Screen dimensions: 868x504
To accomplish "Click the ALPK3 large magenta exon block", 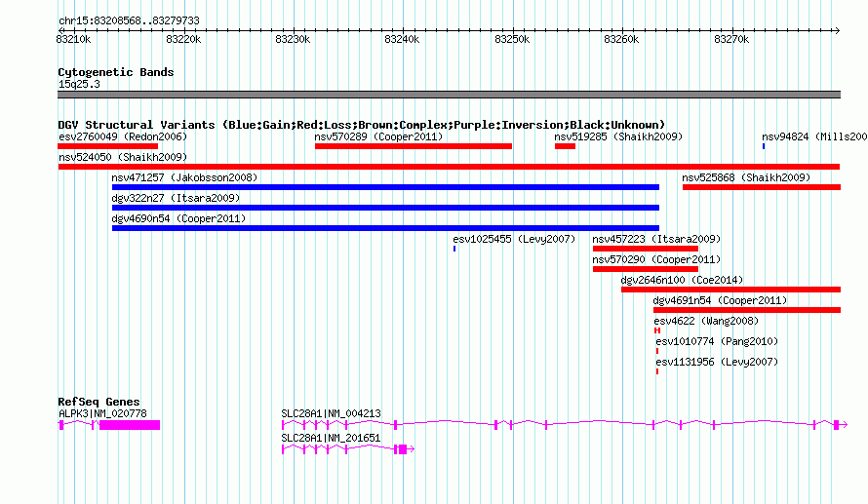I will (x=130, y=425).
